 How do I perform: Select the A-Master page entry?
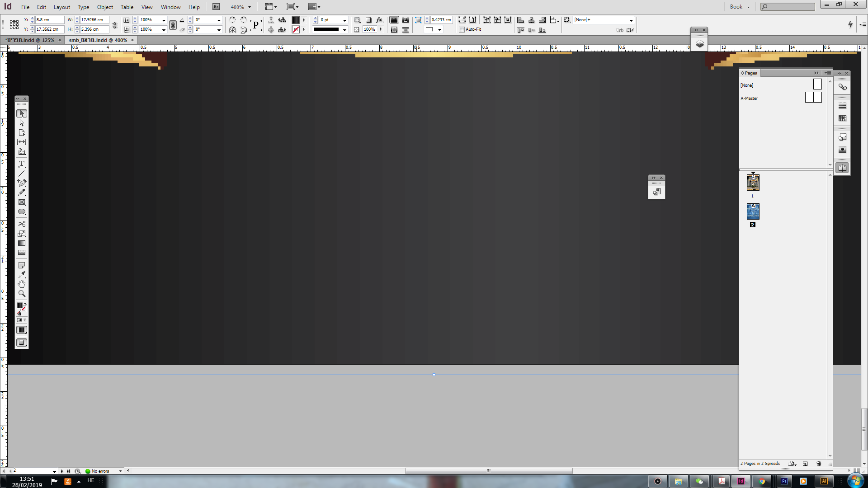tap(749, 98)
